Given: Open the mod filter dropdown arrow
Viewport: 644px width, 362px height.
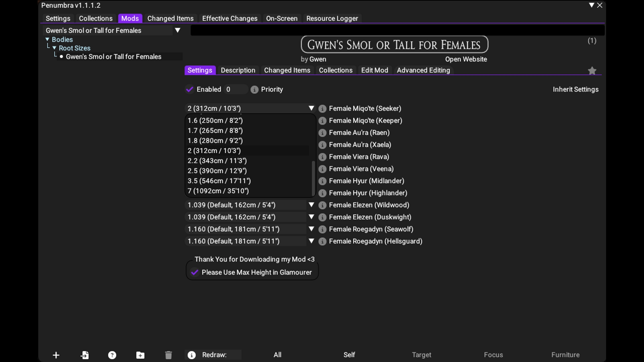Looking at the screenshot, I should (x=178, y=30).
